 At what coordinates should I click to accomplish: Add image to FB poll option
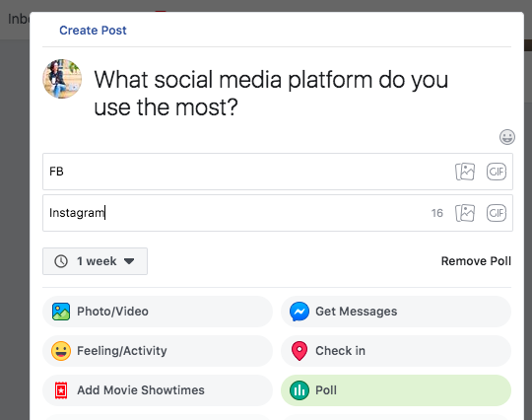(x=465, y=172)
